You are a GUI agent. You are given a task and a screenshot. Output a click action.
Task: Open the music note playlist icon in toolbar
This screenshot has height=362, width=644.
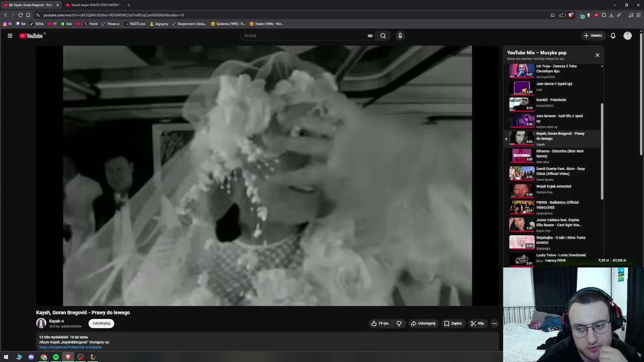click(631, 15)
